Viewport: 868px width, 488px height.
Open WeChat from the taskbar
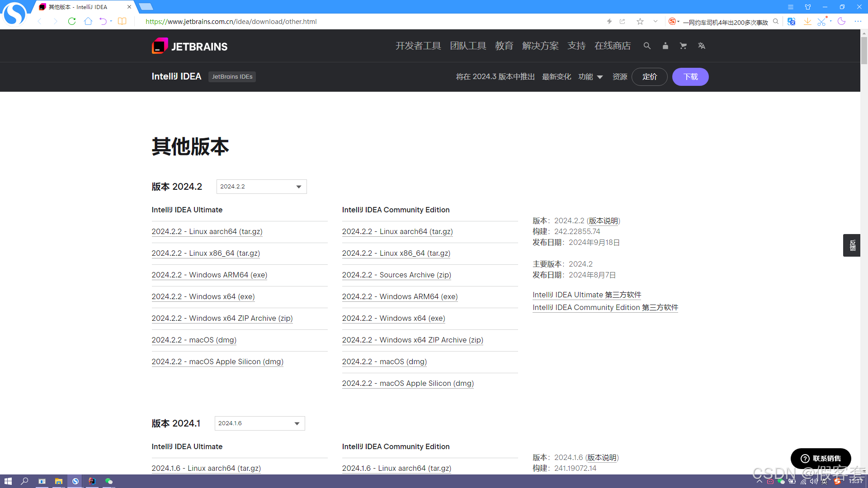[x=109, y=481]
